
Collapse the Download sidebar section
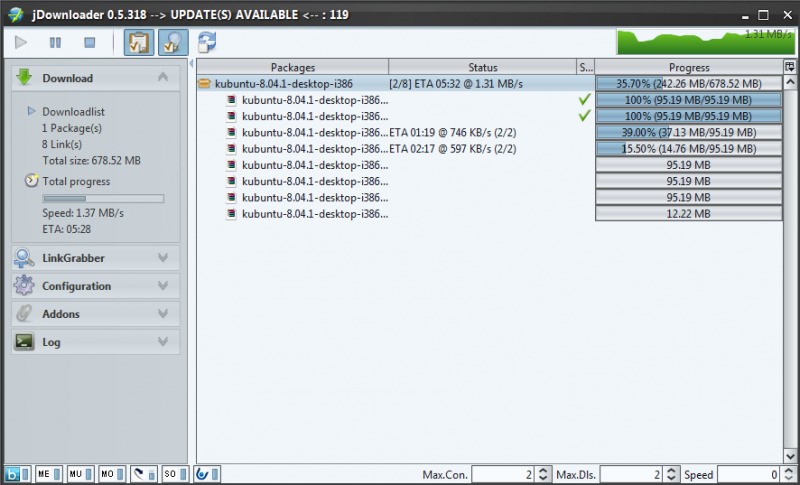163,78
